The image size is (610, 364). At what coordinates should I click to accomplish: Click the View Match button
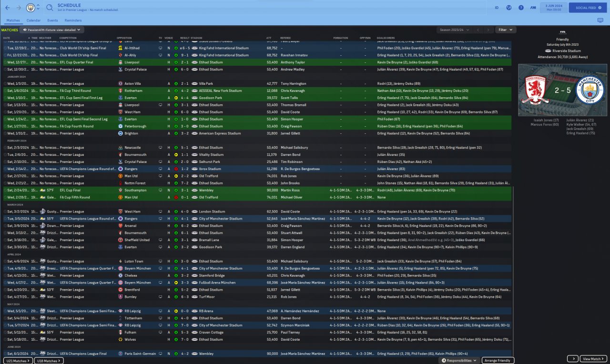[593, 359]
